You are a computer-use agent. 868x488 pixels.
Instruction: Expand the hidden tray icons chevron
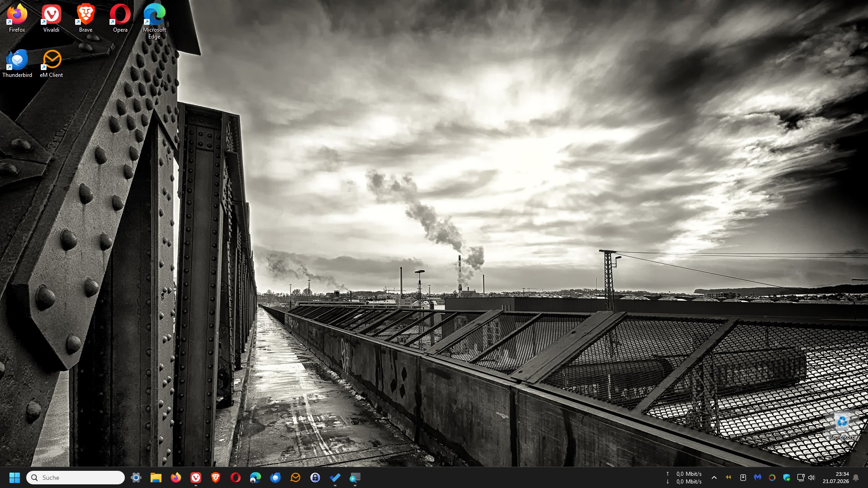[x=714, y=478]
